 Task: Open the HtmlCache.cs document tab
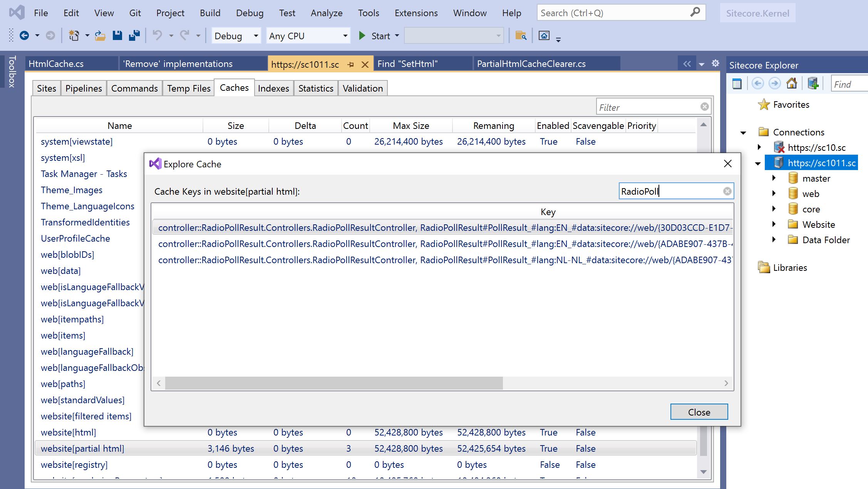72,63
